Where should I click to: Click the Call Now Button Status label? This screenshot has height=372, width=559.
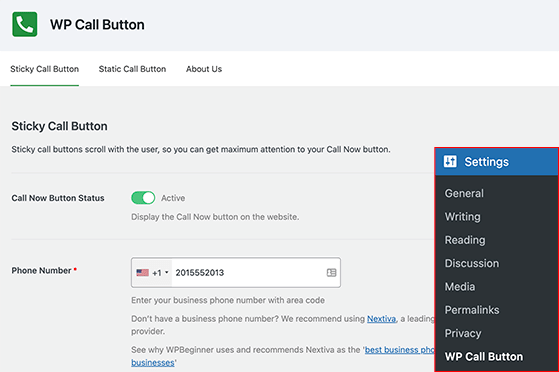click(x=58, y=198)
